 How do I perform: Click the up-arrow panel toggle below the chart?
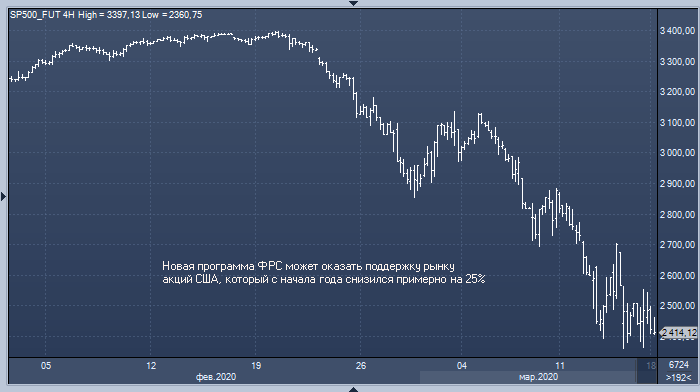point(353,389)
